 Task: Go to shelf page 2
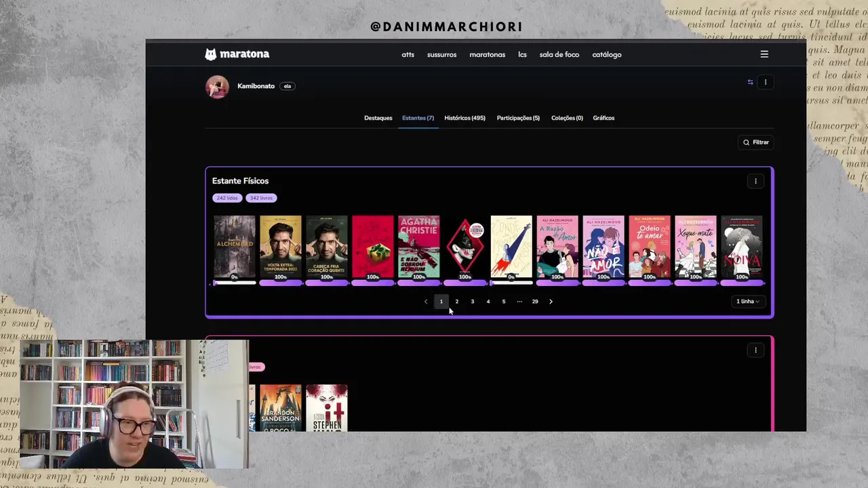(456, 302)
